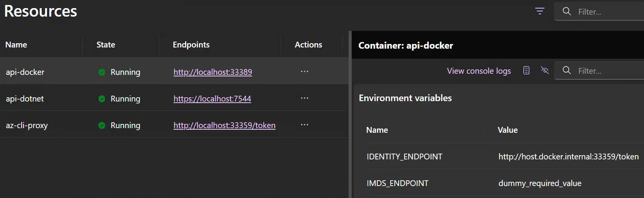Click the green running icon for api-dotnet
This screenshot has height=198, width=644.
(x=102, y=99)
